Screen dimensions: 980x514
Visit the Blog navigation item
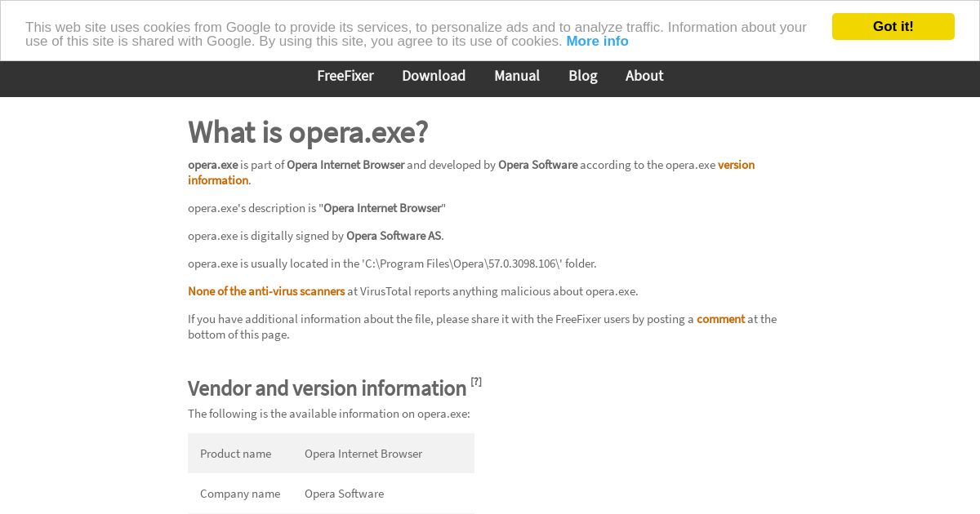583,76
